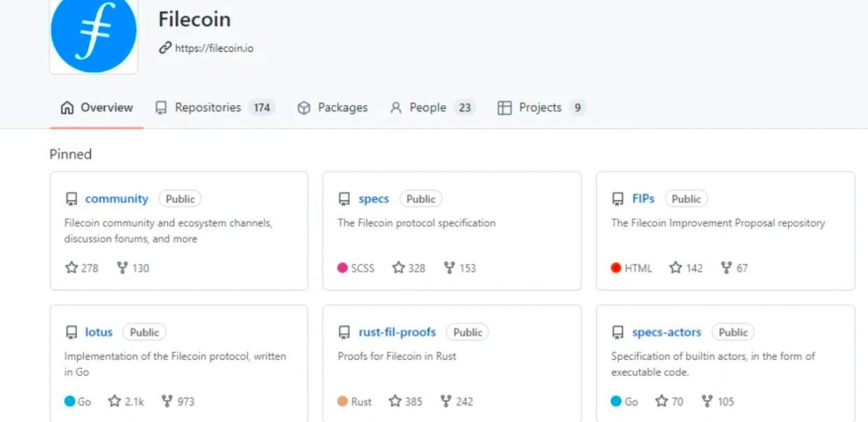Go to the People tab
This screenshot has height=422, width=868.
click(427, 108)
